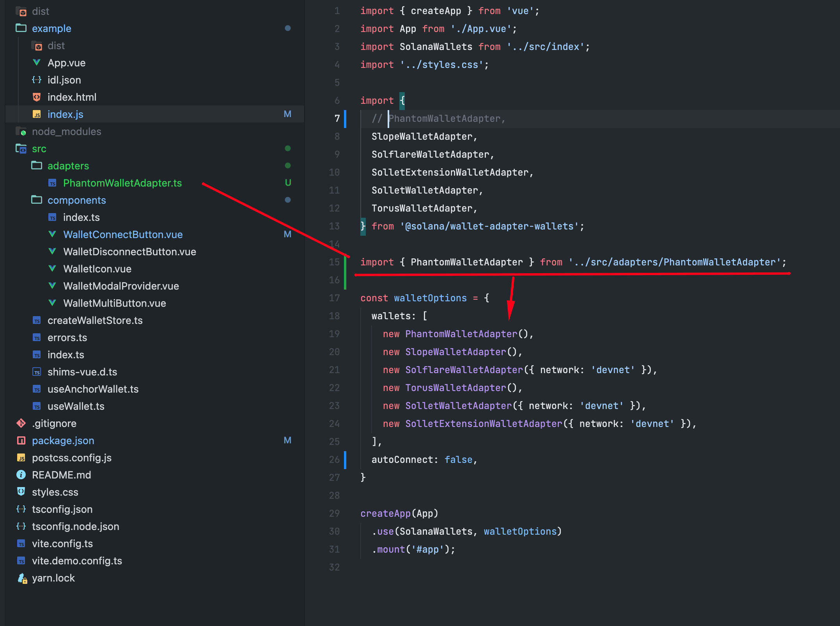Image resolution: width=840 pixels, height=626 pixels.
Task: Click the M badge next to WalletConnectButton.vue
Action: [x=287, y=234]
